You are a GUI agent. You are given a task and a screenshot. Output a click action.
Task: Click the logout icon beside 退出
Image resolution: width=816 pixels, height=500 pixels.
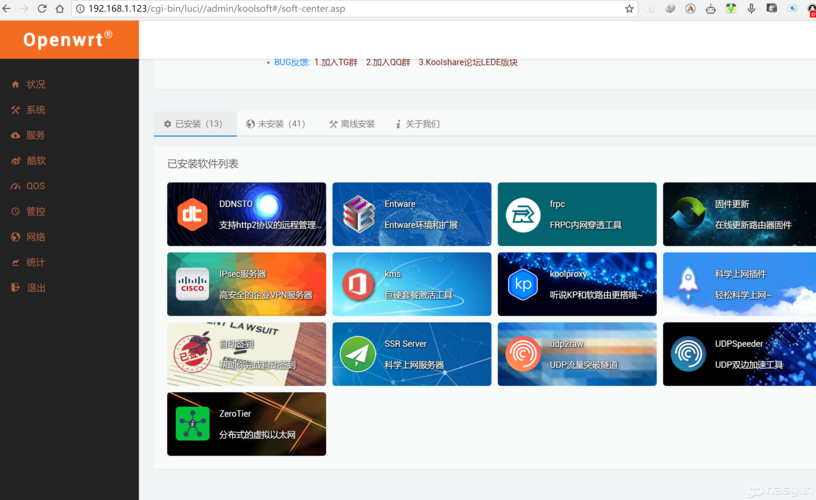[15, 288]
